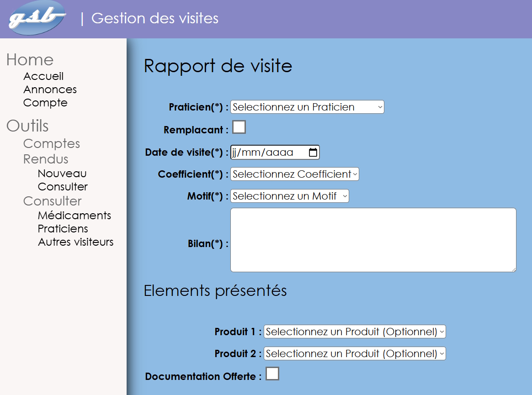Screen dimensions: 532x395
Task: Focus the Date de visite field
Action: (267, 153)
